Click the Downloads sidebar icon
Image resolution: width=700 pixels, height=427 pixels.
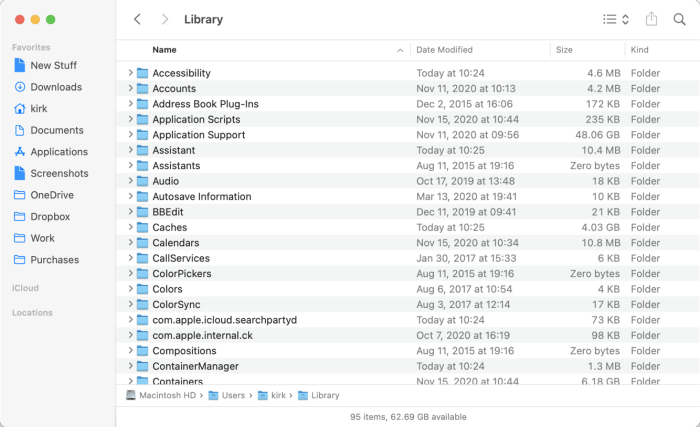tap(20, 87)
